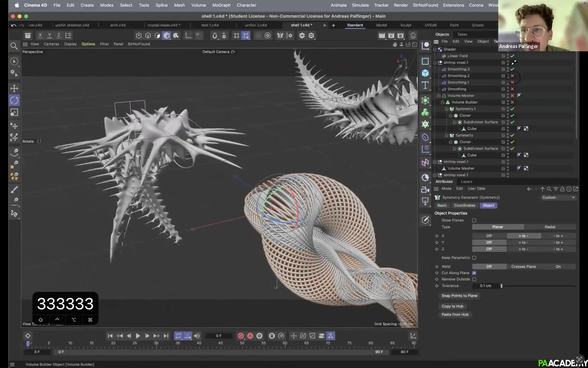Set Weld to Crosses Plane
This screenshot has height=368, width=588.
[523, 267]
